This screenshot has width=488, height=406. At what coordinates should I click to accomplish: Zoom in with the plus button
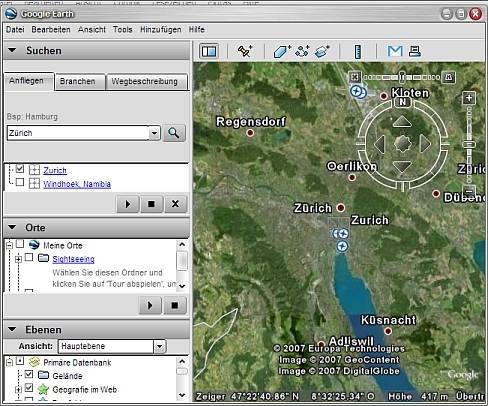[469, 98]
